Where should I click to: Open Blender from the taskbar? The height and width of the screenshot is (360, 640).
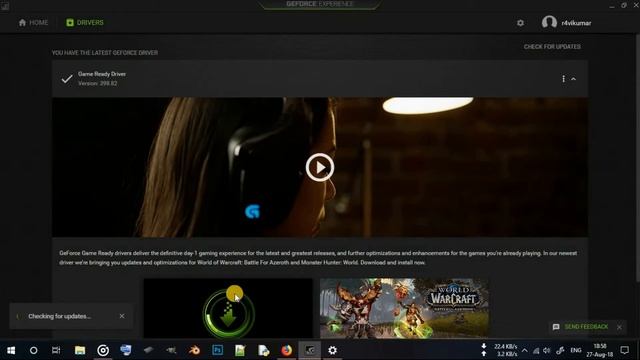coord(194,350)
